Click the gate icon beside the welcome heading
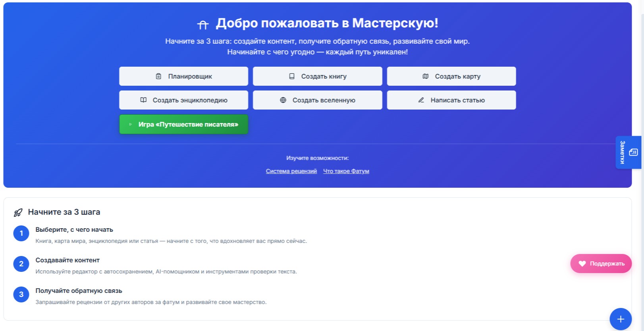The height and width of the screenshot is (331, 644). click(x=203, y=25)
